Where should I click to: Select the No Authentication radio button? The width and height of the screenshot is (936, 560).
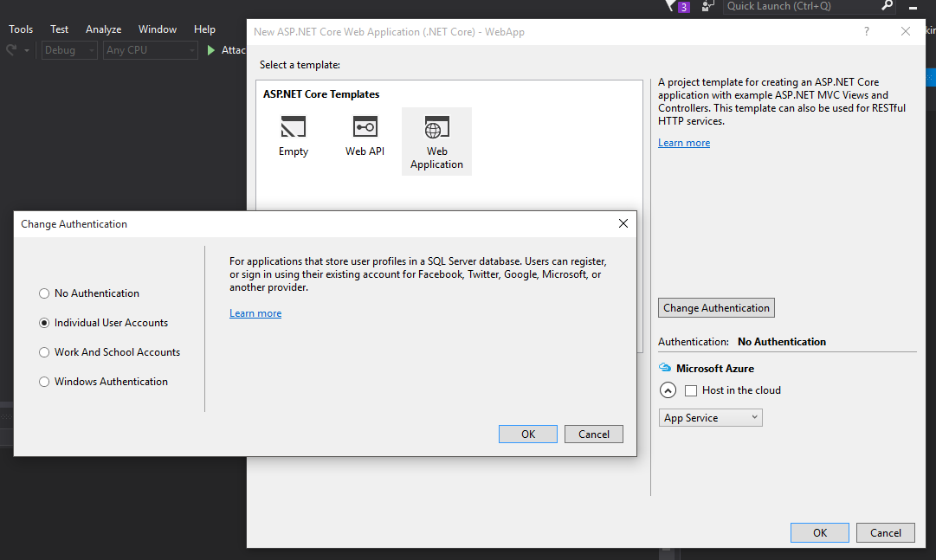click(x=44, y=293)
